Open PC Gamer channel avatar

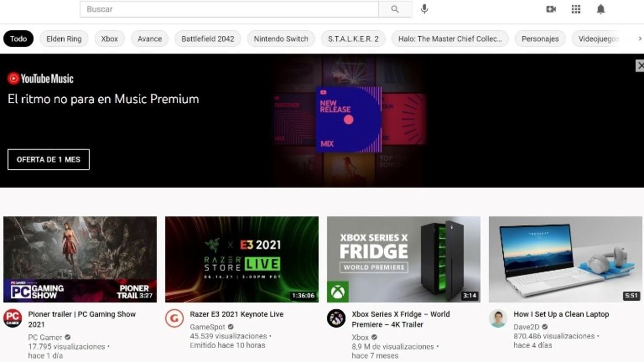[x=13, y=318]
